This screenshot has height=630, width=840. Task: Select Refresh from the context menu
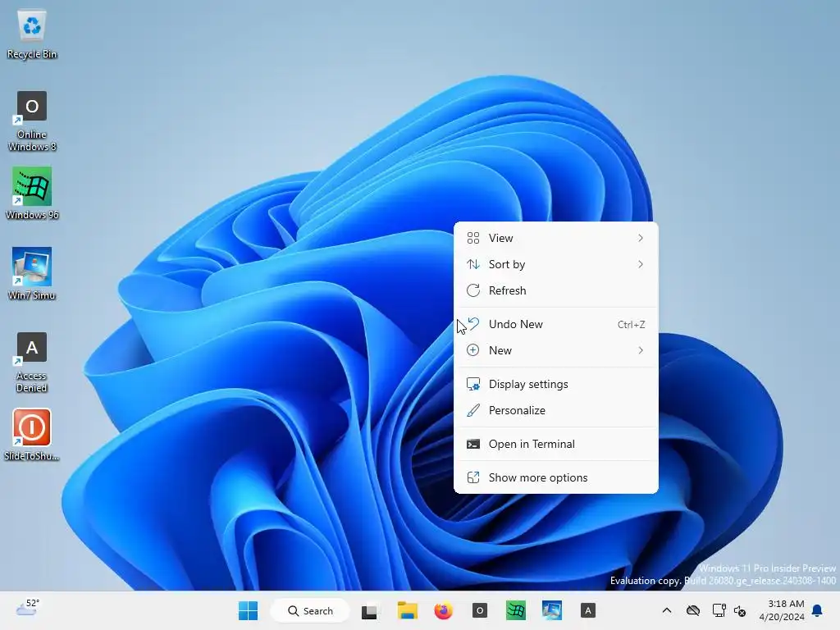[x=555, y=290]
